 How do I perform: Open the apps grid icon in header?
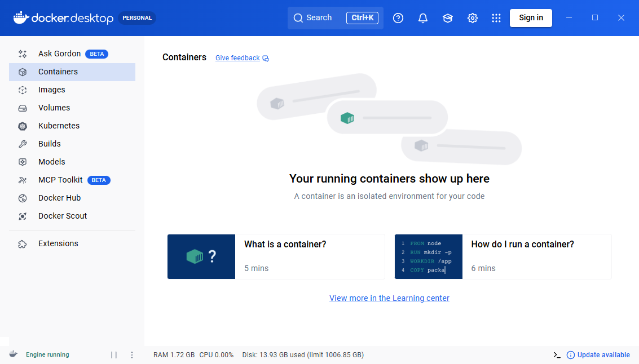tap(496, 18)
